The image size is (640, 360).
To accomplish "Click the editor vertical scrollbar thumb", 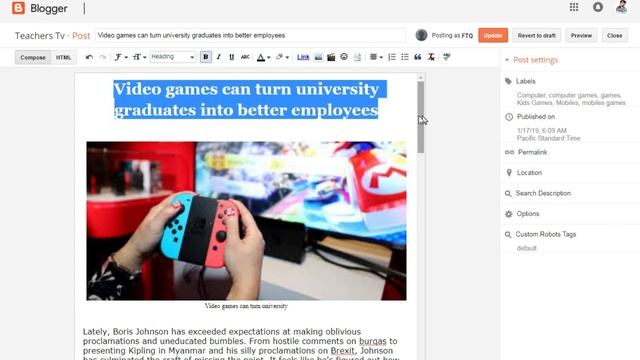I will pos(420,117).
